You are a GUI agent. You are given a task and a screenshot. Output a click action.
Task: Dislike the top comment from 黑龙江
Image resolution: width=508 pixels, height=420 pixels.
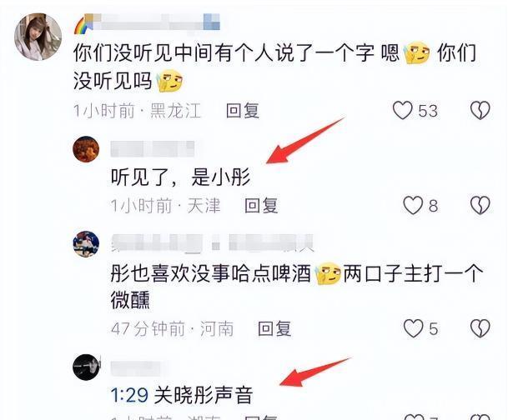tap(480, 110)
